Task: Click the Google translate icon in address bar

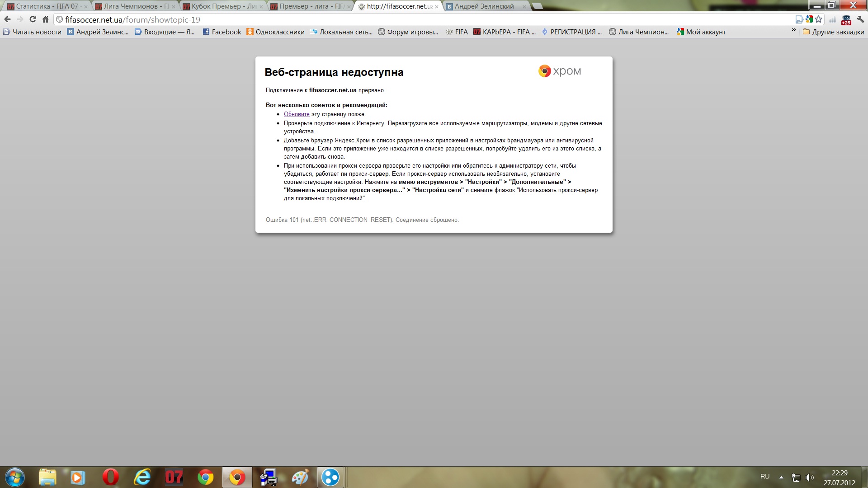Action: point(809,19)
